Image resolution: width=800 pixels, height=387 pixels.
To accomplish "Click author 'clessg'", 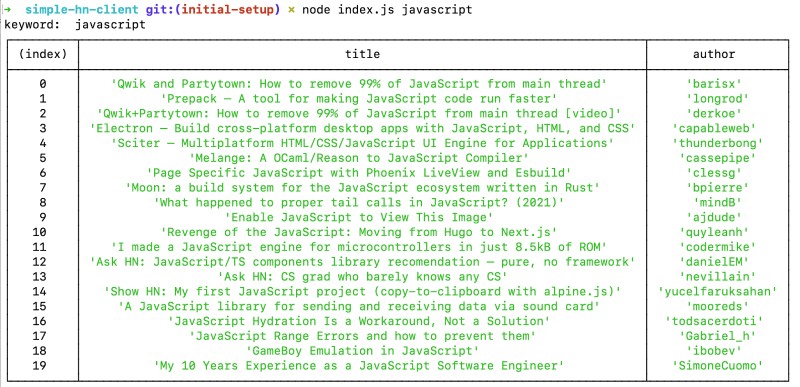I will coord(714,173).
